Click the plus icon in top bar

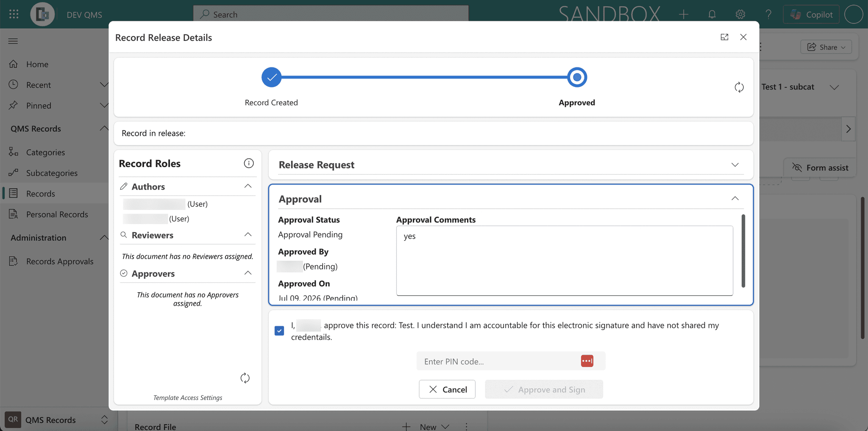point(683,14)
